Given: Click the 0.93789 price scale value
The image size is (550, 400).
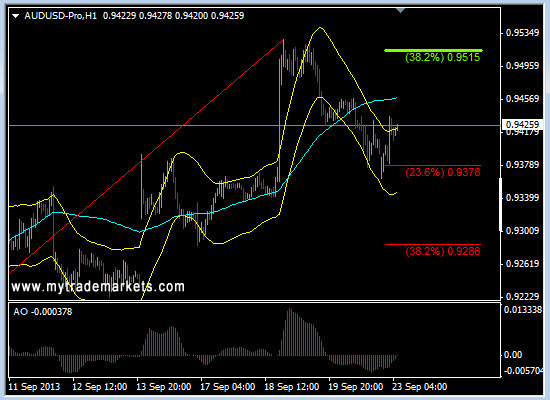Looking at the screenshot, I should click(x=522, y=165).
